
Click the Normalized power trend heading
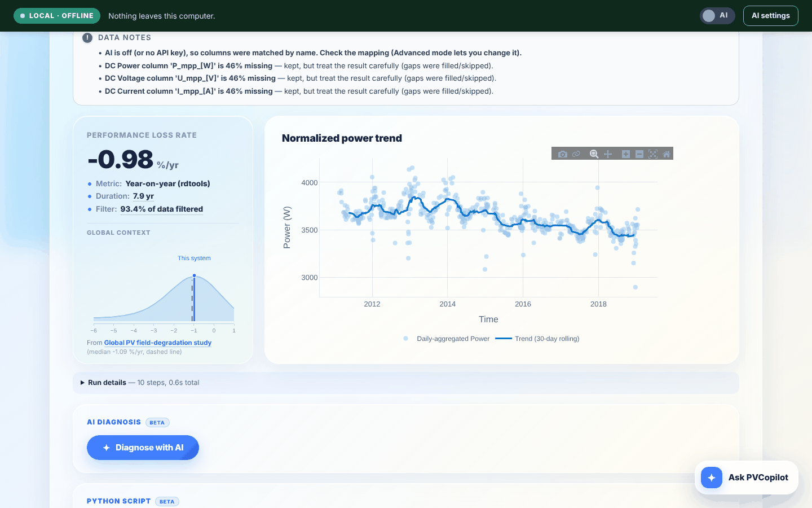pos(342,138)
